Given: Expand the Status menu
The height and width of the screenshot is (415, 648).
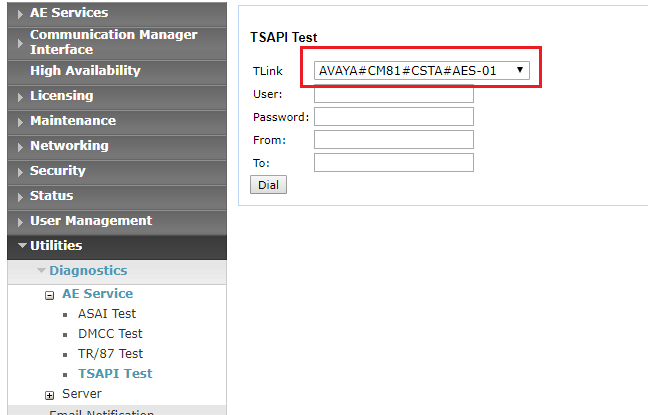Looking at the screenshot, I should point(51,196).
